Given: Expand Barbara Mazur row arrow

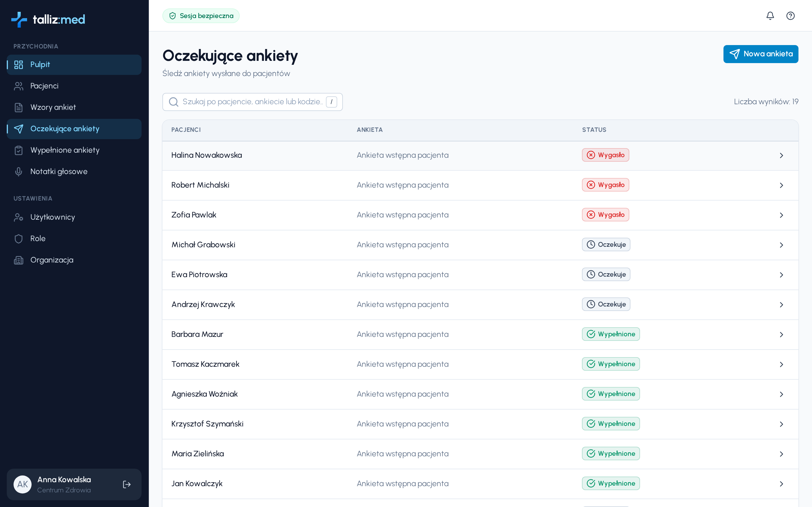Looking at the screenshot, I should [x=782, y=334].
